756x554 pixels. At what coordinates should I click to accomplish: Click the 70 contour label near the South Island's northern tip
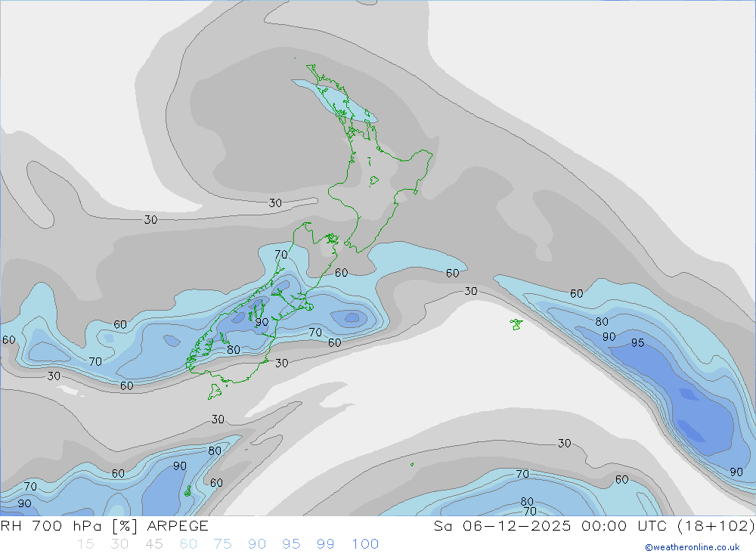tap(281, 254)
